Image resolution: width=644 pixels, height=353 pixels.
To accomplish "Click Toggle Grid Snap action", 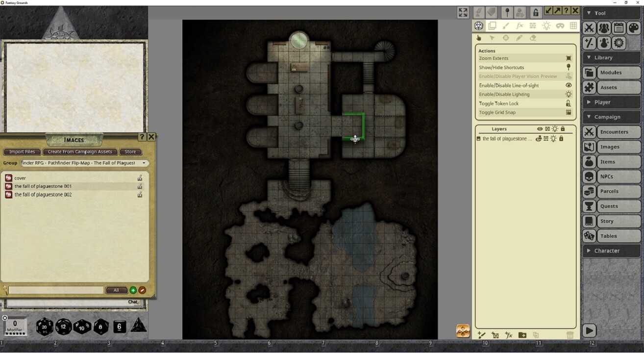I will coord(525,112).
